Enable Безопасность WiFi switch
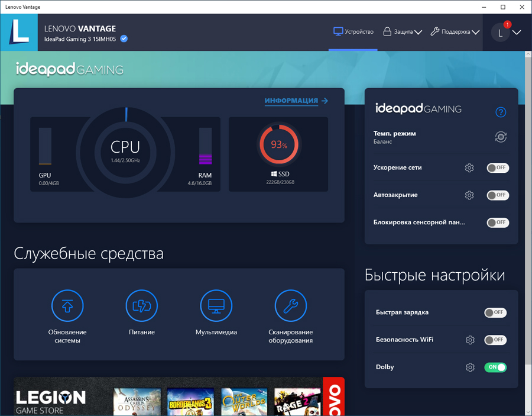Viewport: 532px width, 416px height. point(495,340)
